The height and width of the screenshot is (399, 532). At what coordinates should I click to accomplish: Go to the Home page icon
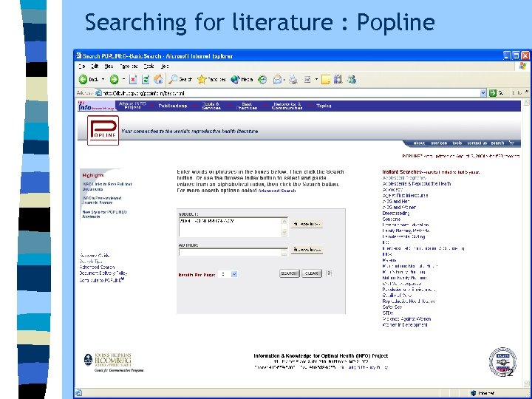coord(158,79)
